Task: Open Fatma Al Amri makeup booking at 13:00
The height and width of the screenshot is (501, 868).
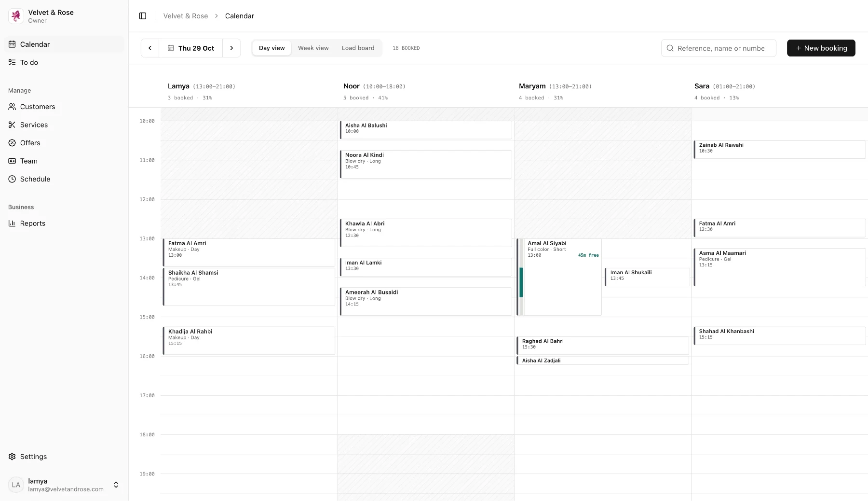Action: tap(249, 252)
